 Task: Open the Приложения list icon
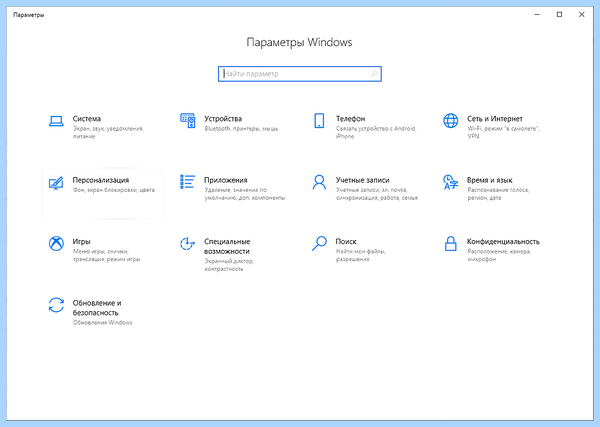tap(188, 182)
